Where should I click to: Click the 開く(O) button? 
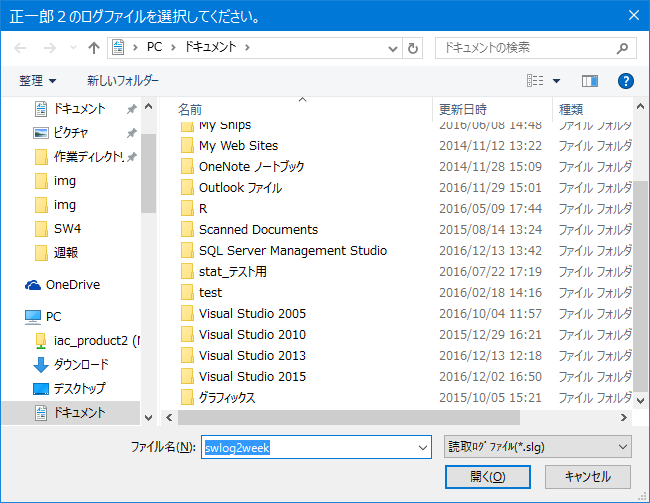coord(488,477)
